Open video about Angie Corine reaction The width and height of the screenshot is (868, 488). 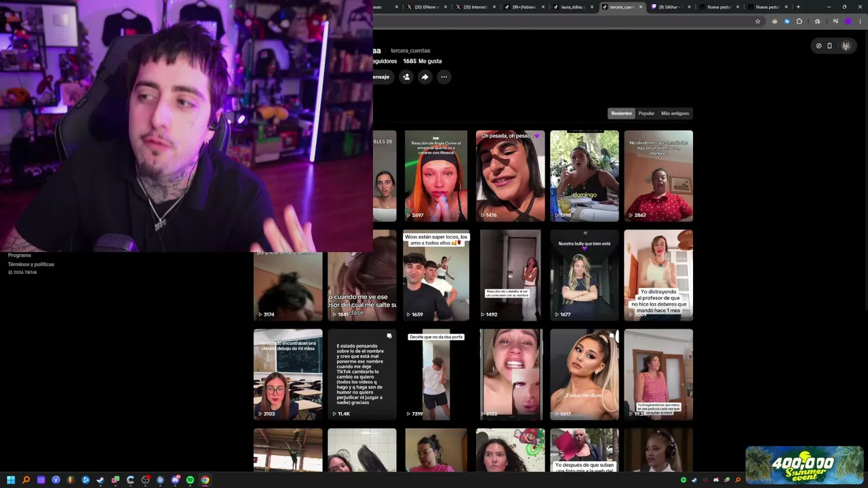436,176
